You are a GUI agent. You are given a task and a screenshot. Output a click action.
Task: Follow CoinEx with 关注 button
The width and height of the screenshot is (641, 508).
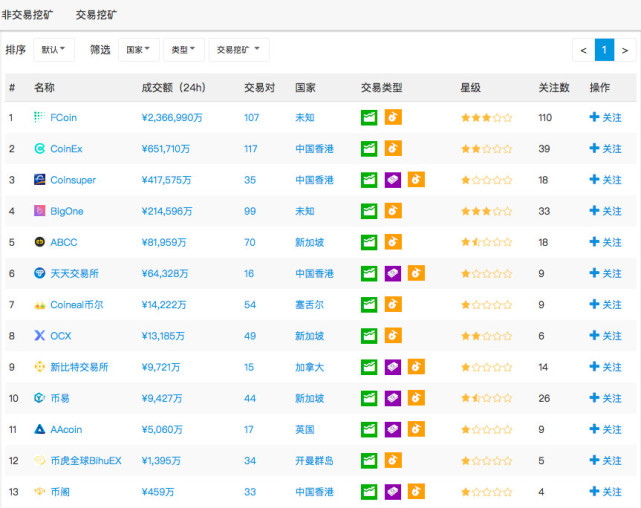pyautogui.click(x=605, y=148)
